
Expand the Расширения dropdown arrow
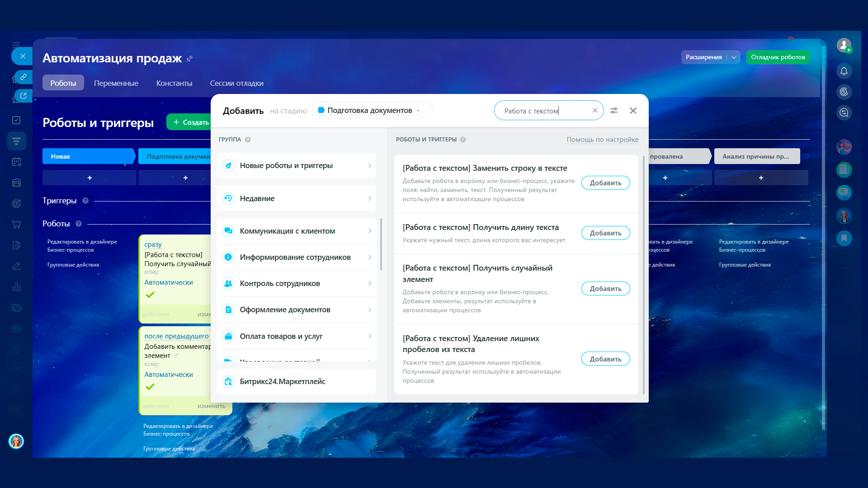[734, 57]
